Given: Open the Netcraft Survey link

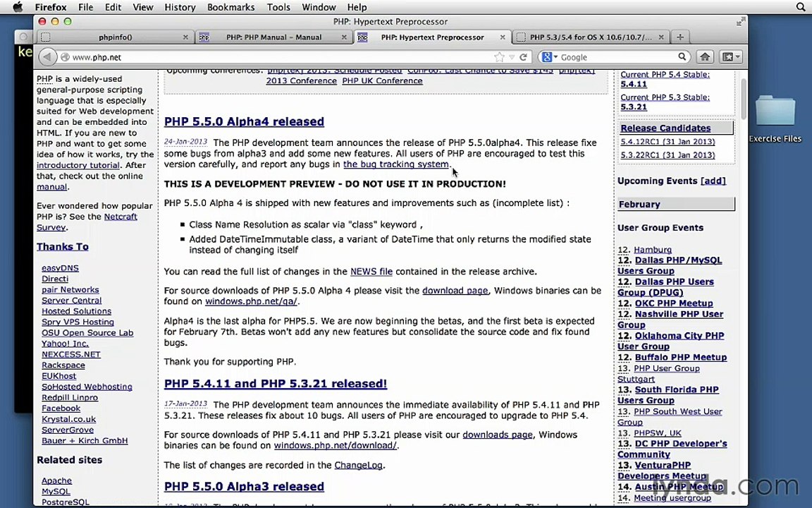Looking at the screenshot, I should (87, 222).
